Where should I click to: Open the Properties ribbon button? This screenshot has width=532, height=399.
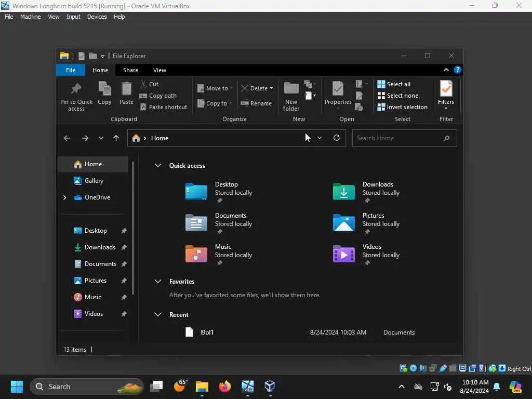(x=338, y=95)
